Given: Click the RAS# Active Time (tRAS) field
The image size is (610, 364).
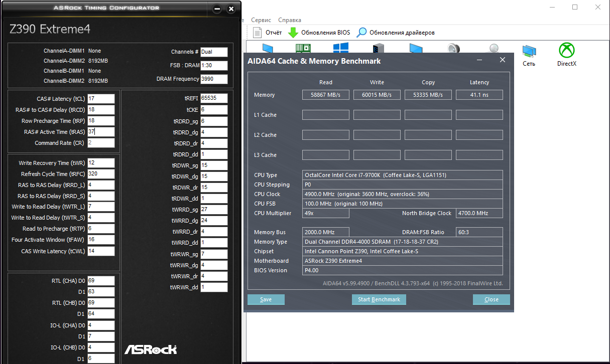Looking at the screenshot, I should coord(101,132).
